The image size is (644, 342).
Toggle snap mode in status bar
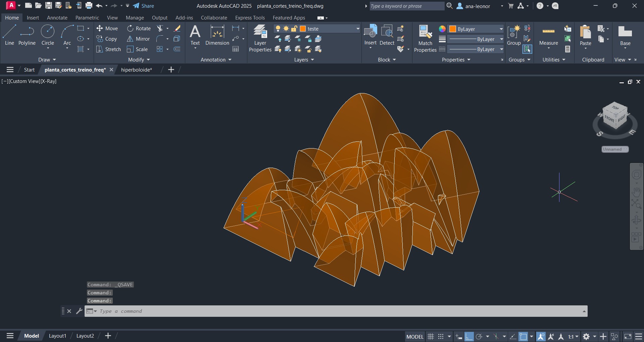[x=441, y=336]
